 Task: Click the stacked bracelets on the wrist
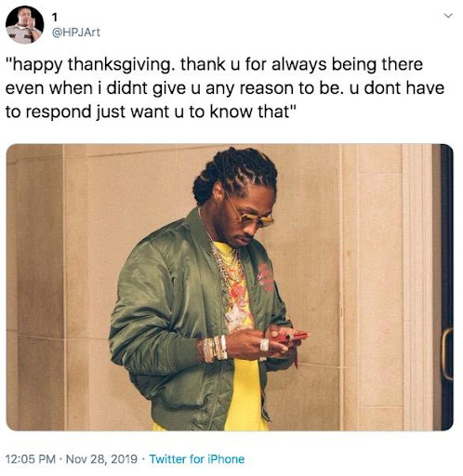coord(215,349)
